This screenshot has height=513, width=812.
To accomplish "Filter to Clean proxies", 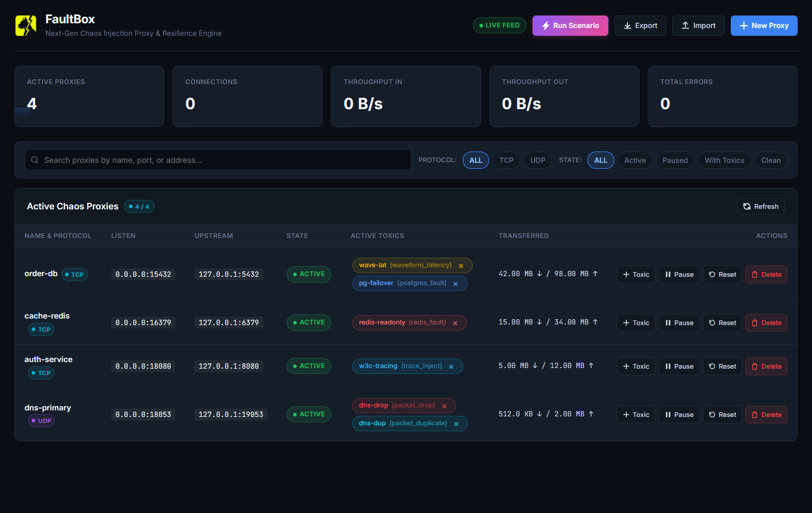I will (x=771, y=160).
